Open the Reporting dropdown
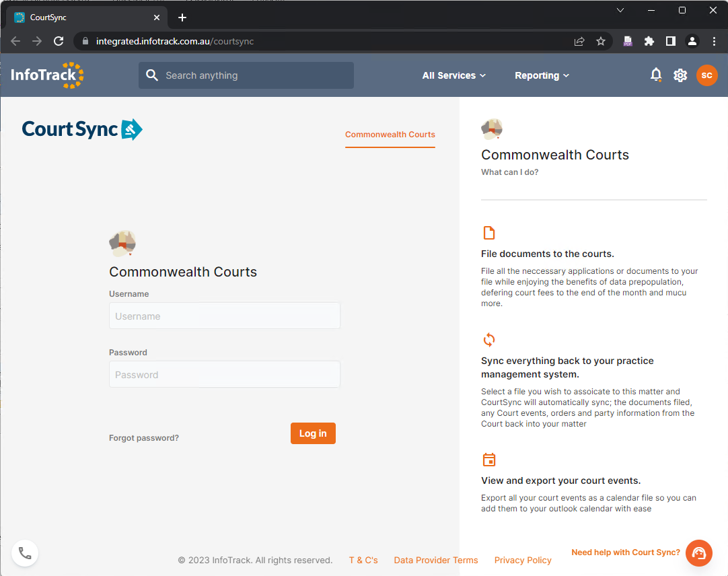The width and height of the screenshot is (728, 576). pos(542,75)
